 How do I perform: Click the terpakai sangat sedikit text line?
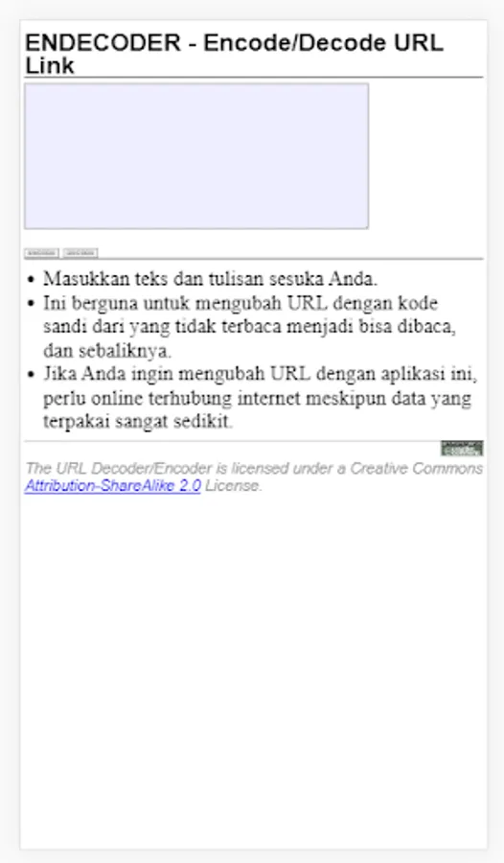(x=138, y=422)
